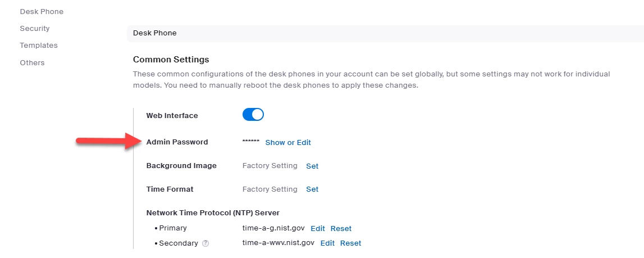Click the help icon beside Secondary
644x258 pixels.
205,243
